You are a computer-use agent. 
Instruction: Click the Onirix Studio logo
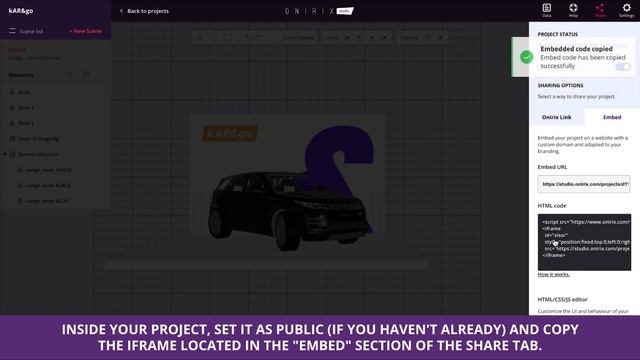319,11
